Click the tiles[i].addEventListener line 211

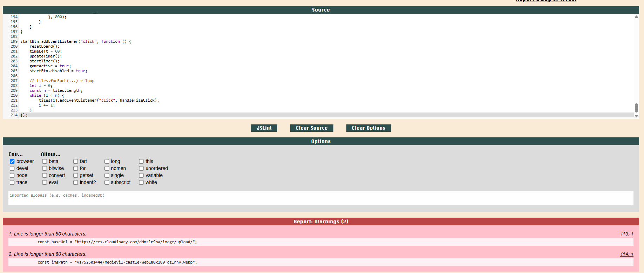(x=99, y=100)
